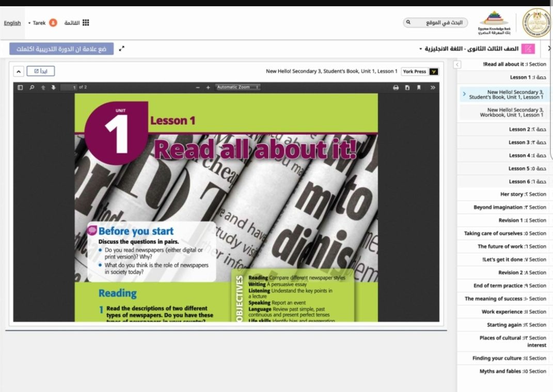Viewport: 553px width, 392px height.
Task: Toggle fullscreen expand arrows
Action: [122, 49]
